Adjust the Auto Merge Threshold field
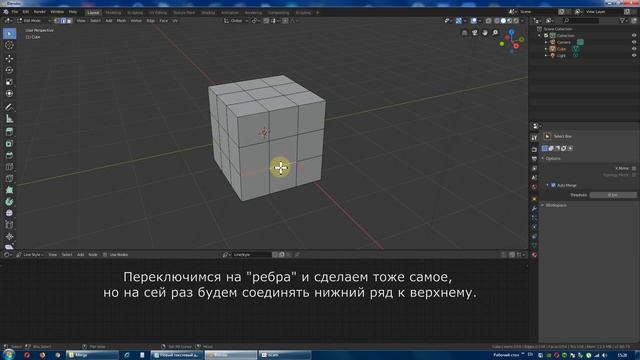The image size is (640, 360). click(x=613, y=195)
